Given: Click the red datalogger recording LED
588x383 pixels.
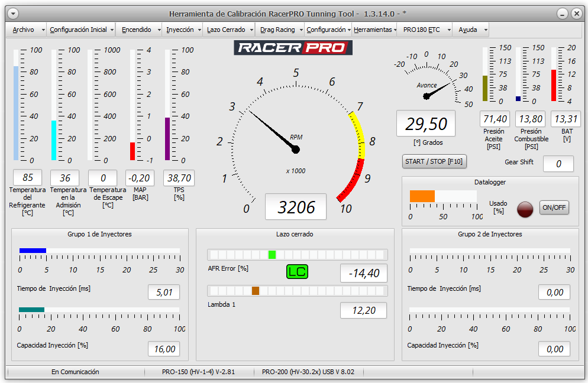Looking at the screenshot, I should click(525, 209).
